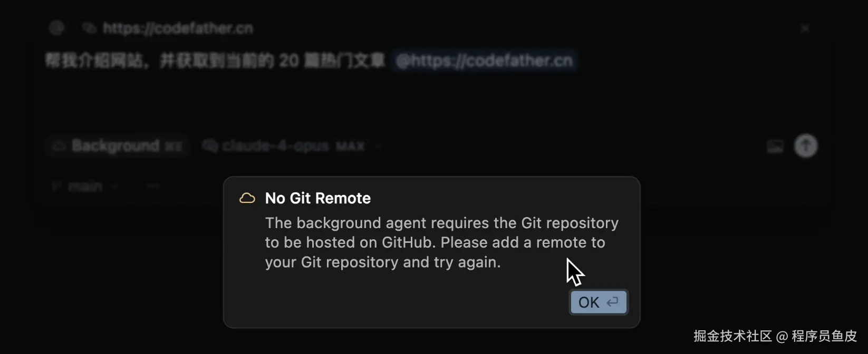Toggle the MAX mode label

coord(350,146)
